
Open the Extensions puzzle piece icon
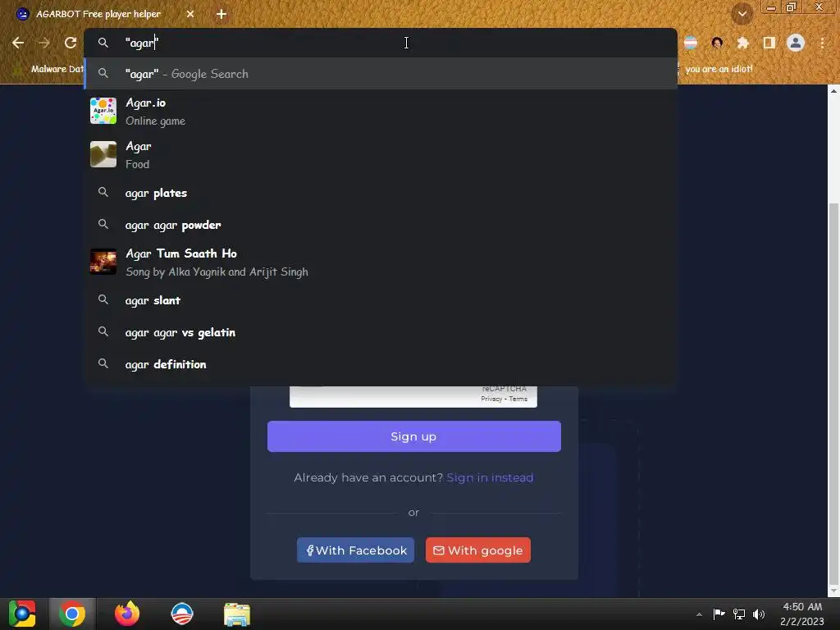click(742, 43)
